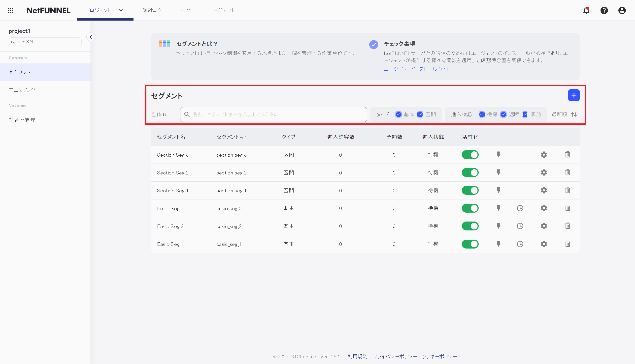The width and height of the screenshot is (635, 364).
Task: Uncheck the 基本 type filter checkbox
Action: coord(399,114)
